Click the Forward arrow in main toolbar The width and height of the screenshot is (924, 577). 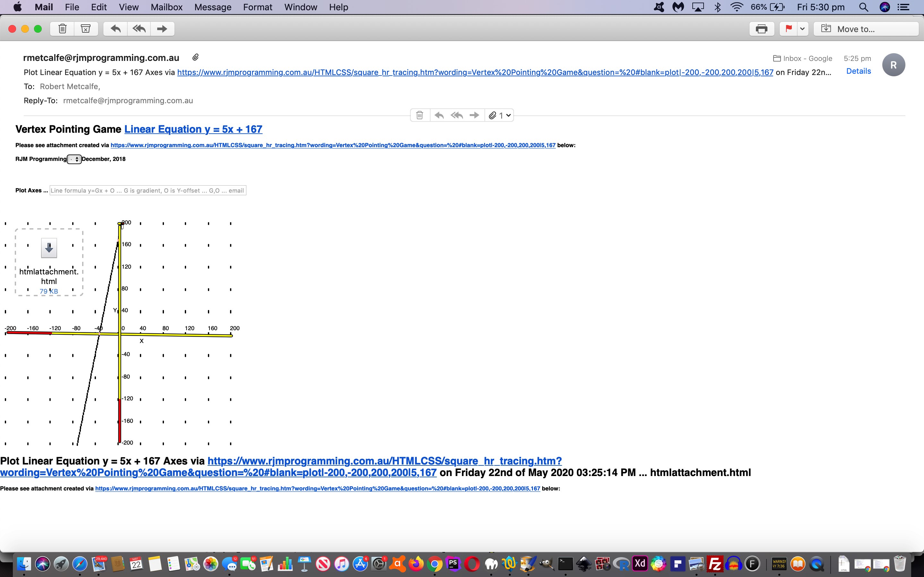(162, 29)
